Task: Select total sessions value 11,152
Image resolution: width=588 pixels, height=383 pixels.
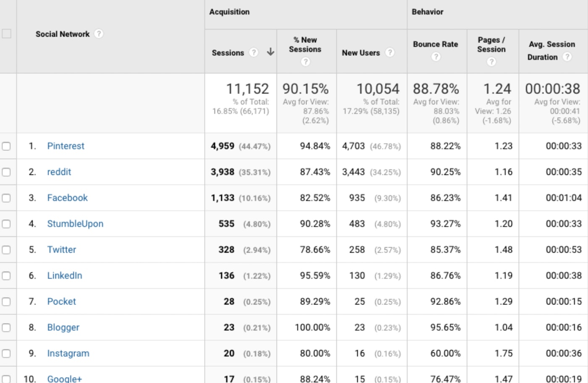Action: click(247, 89)
